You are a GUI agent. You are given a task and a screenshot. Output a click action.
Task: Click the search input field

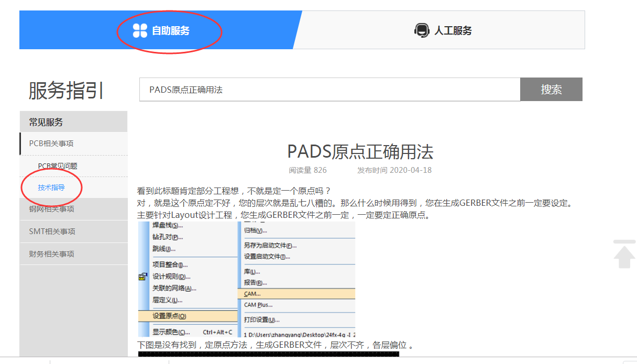point(329,90)
